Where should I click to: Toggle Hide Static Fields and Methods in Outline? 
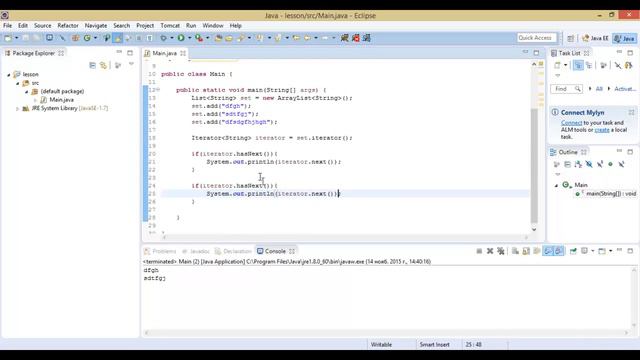pos(600,164)
